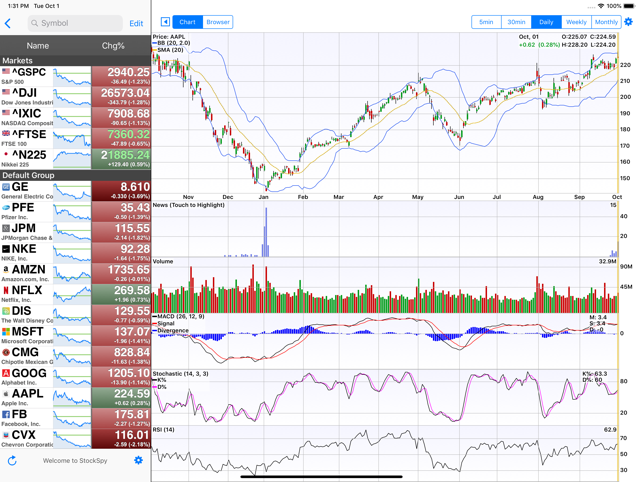Switch to the Browser tab

[218, 22]
